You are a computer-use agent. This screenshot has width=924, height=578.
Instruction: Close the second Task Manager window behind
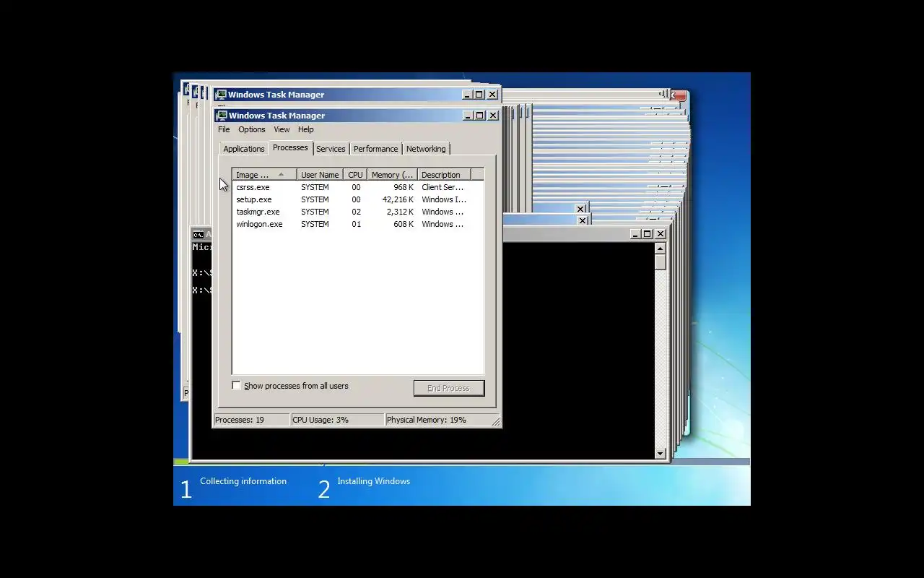point(492,95)
